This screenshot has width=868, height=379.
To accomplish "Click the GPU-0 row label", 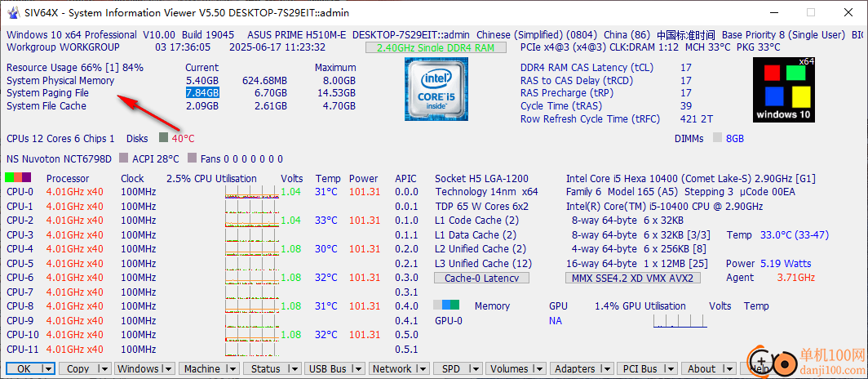I will pyautogui.click(x=449, y=321).
